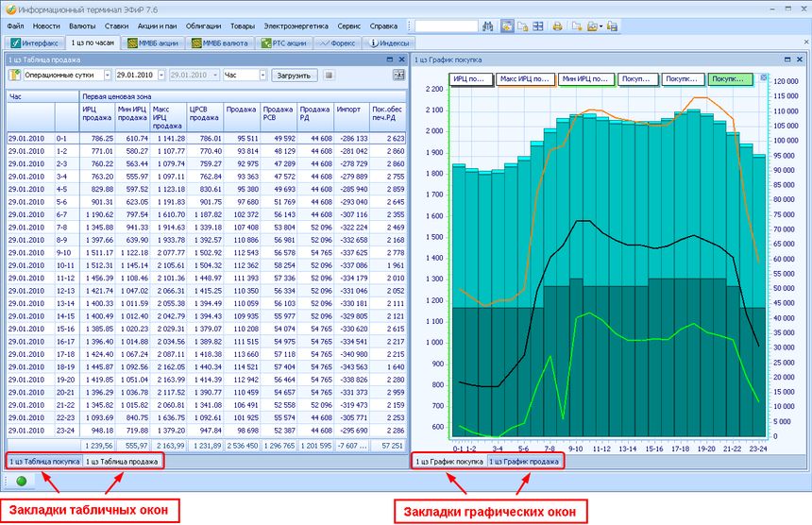Viewport: 812px width, 525px height.
Task: Click the green status indicator in status bar
Action: pyautogui.click(x=21, y=481)
